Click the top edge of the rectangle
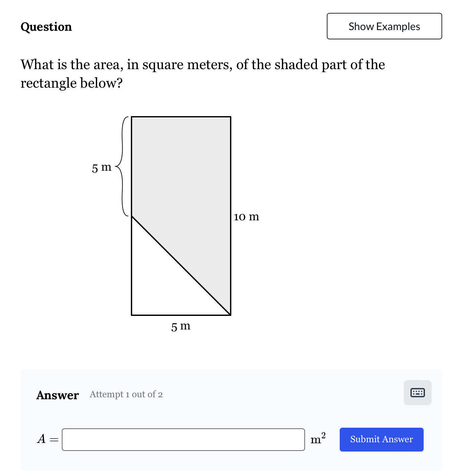Viewport: 459px width, 476px height. point(181,117)
